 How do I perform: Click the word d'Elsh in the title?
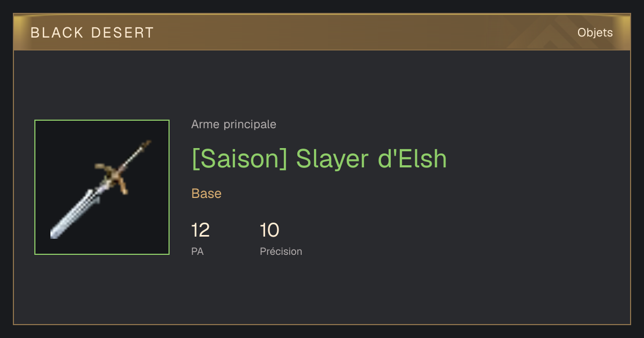[413, 159]
